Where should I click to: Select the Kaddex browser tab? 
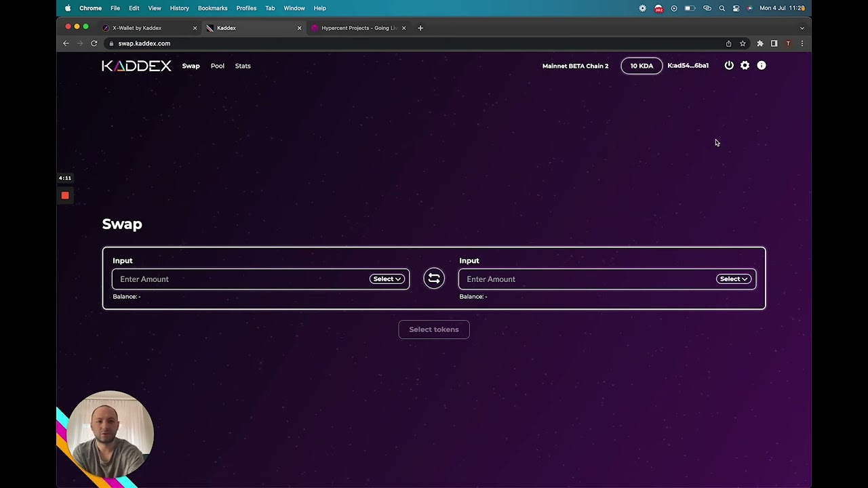coord(254,28)
